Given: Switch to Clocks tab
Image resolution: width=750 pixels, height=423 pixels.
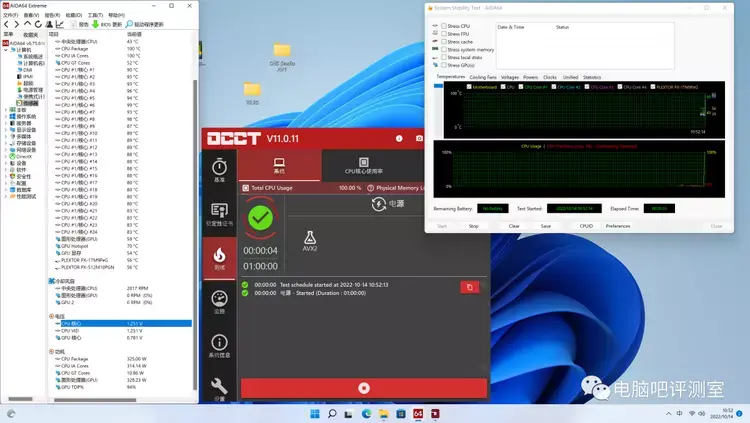Looking at the screenshot, I should tap(550, 77).
